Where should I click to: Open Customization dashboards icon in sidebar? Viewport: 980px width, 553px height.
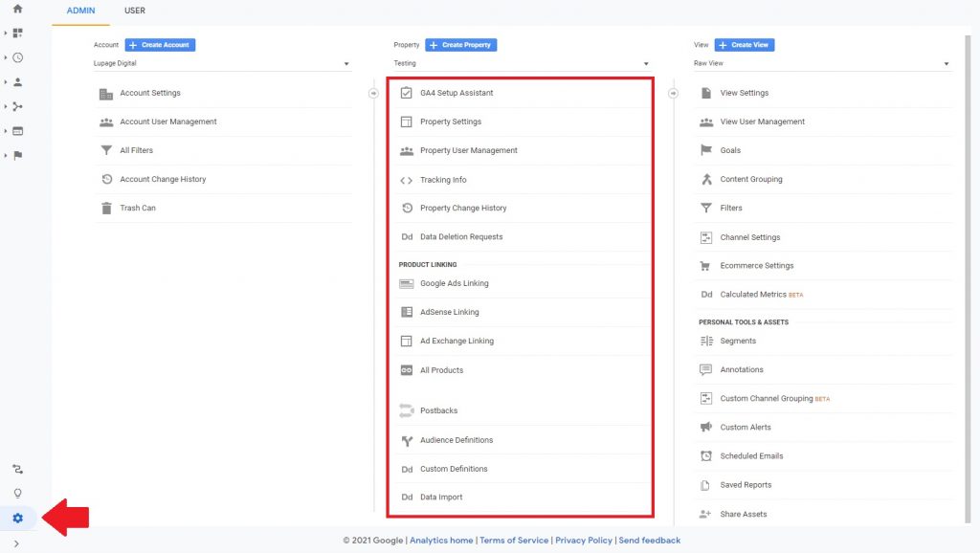(x=17, y=33)
